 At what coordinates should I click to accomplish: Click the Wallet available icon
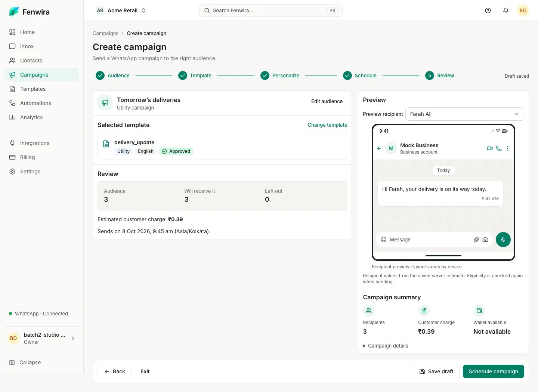tap(479, 311)
